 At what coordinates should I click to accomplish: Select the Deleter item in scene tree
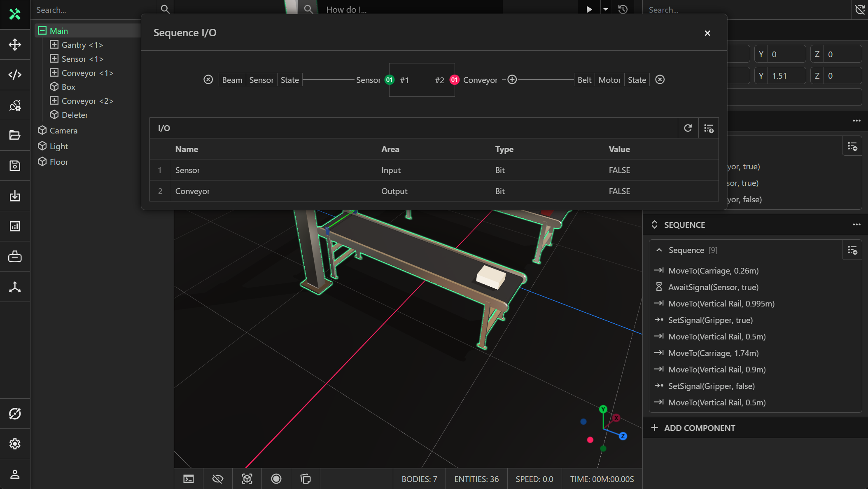(x=75, y=115)
